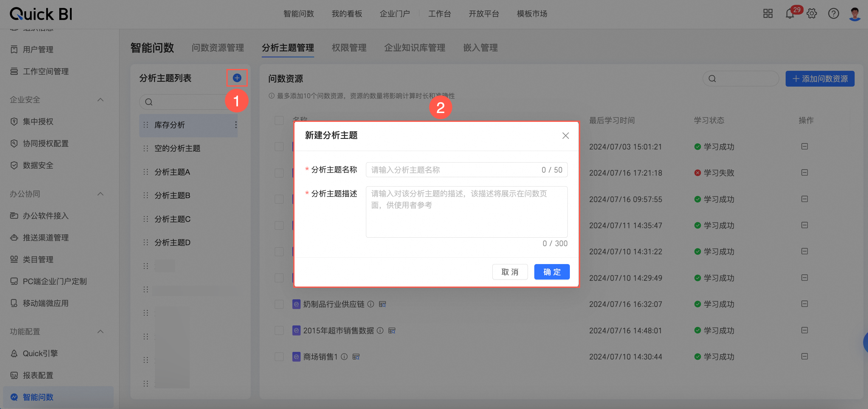868x409 pixels.
Task: Collapse the 办公协同 sidebar section
Action: click(100, 194)
